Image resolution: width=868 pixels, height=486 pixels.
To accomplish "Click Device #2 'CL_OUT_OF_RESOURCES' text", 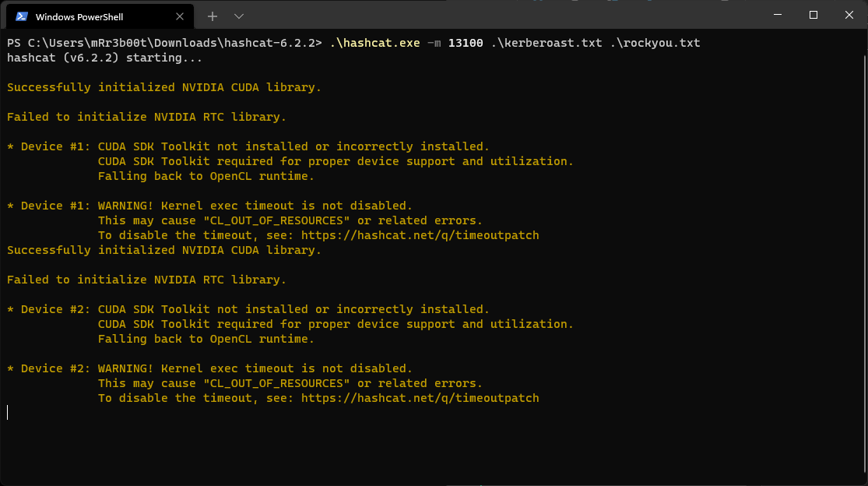I will pyautogui.click(x=276, y=384).
